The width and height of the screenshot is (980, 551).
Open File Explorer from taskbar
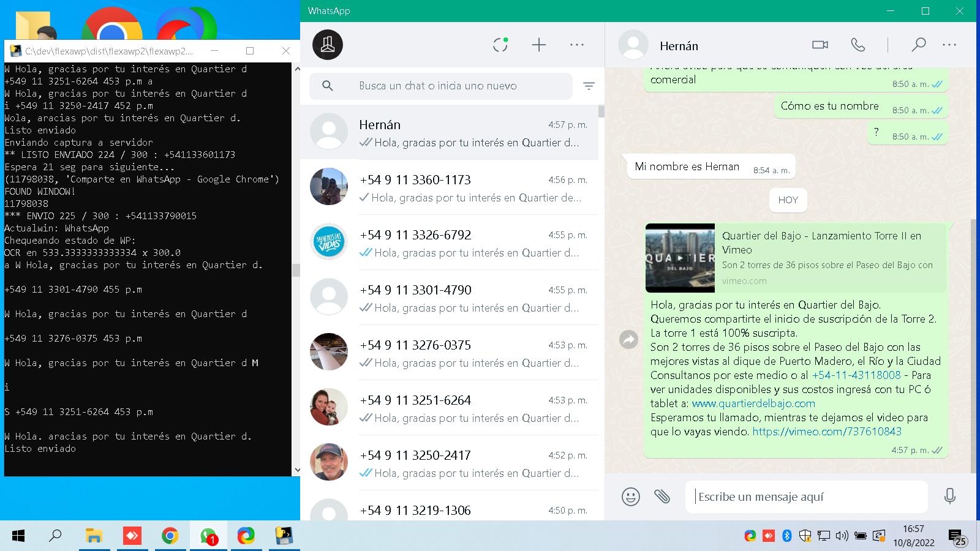[94, 536]
